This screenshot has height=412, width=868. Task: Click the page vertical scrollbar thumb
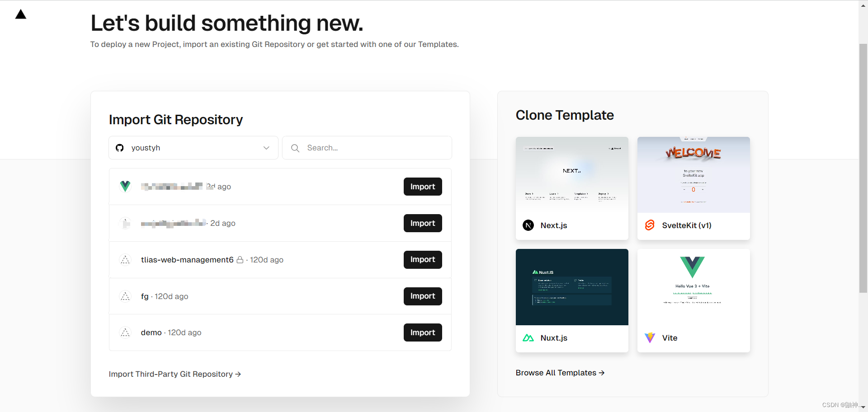[863, 168]
